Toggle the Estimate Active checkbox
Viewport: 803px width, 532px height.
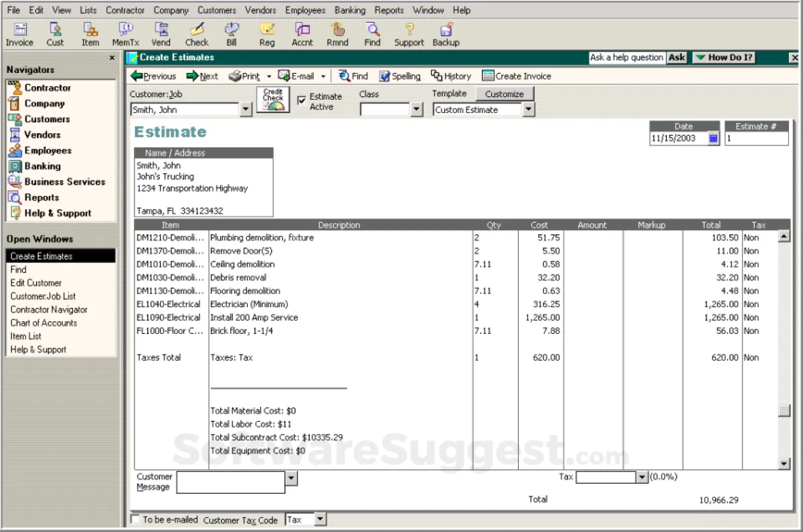[302, 100]
